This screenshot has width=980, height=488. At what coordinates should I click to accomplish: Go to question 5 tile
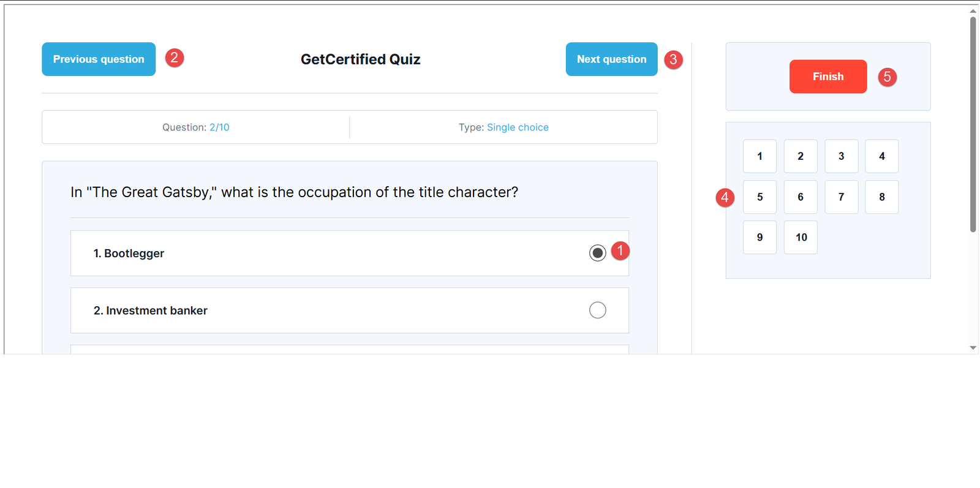coord(759,197)
